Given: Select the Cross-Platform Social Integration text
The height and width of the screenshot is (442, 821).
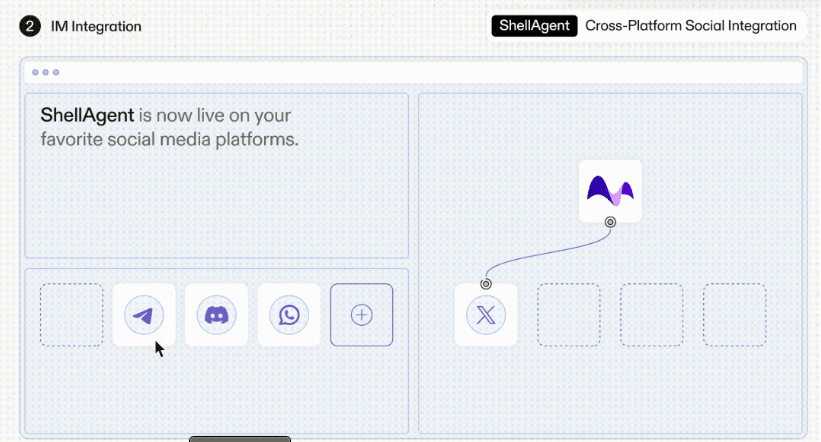Looking at the screenshot, I should [x=691, y=26].
